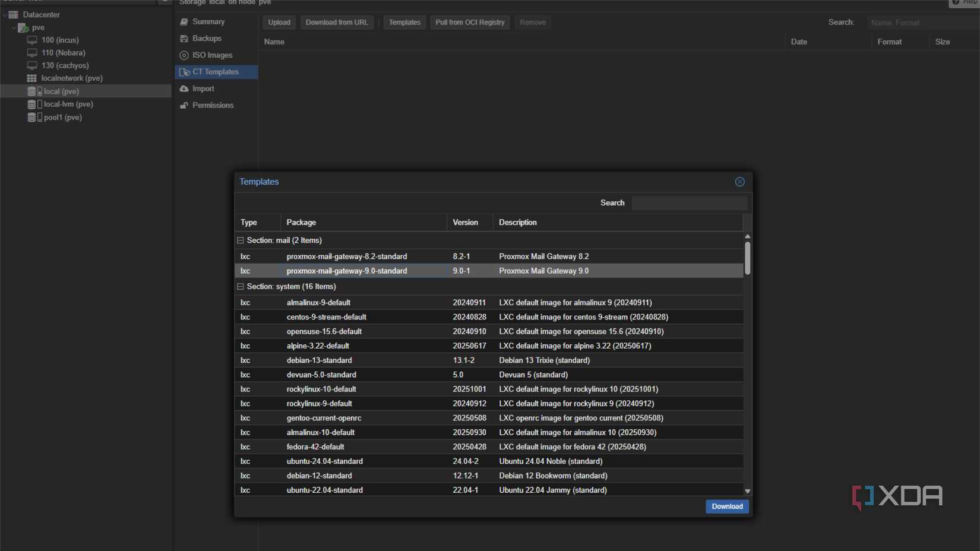Select VM 110 (Nobara) in the tree

(32, 53)
